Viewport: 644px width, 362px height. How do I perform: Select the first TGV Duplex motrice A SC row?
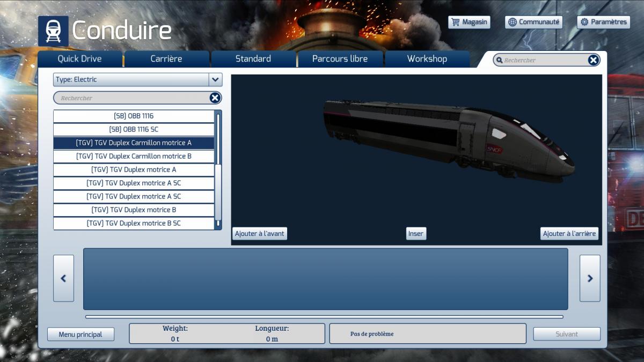134,183
